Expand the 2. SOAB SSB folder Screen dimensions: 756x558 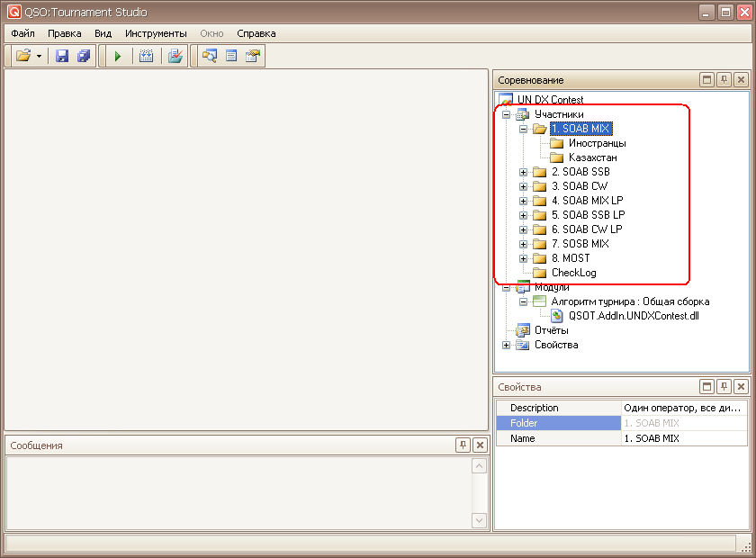pyautogui.click(x=524, y=172)
